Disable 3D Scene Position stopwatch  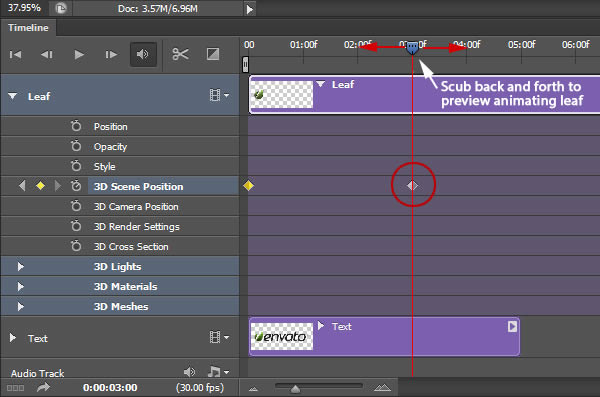pyautogui.click(x=76, y=186)
